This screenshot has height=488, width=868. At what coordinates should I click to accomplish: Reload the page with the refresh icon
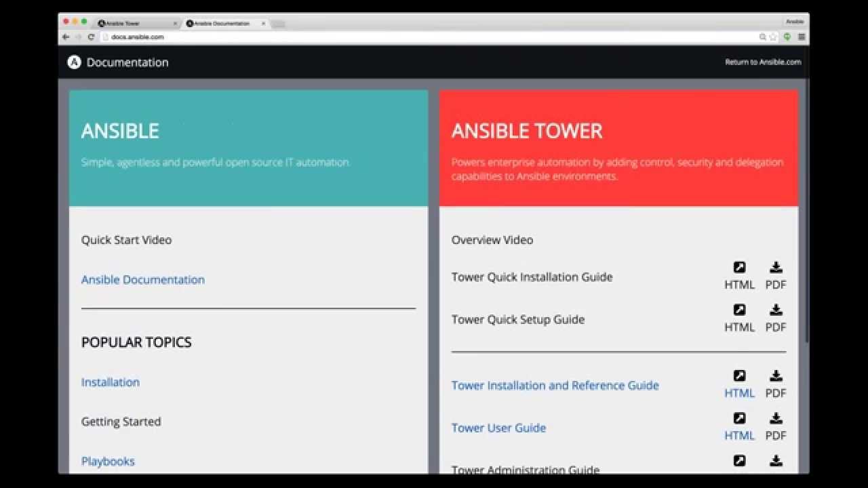[91, 37]
